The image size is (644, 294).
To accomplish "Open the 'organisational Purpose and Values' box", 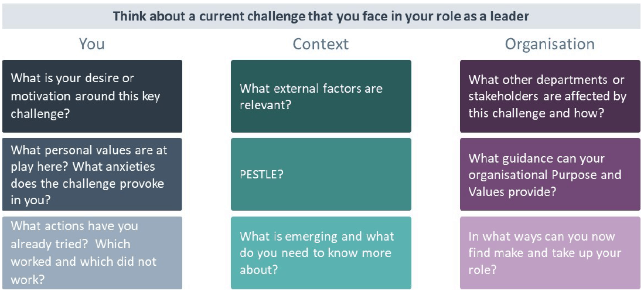I will pyautogui.click(x=550, y=174).
